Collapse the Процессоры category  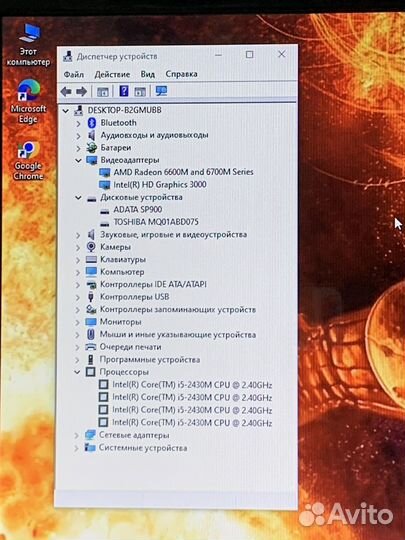pos(77,372)
